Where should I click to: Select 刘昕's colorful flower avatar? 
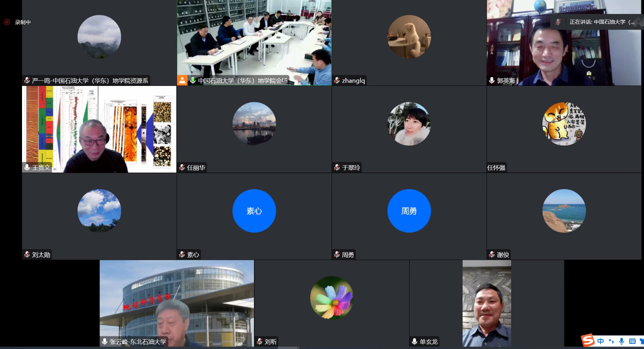click(x=331, y=297)
